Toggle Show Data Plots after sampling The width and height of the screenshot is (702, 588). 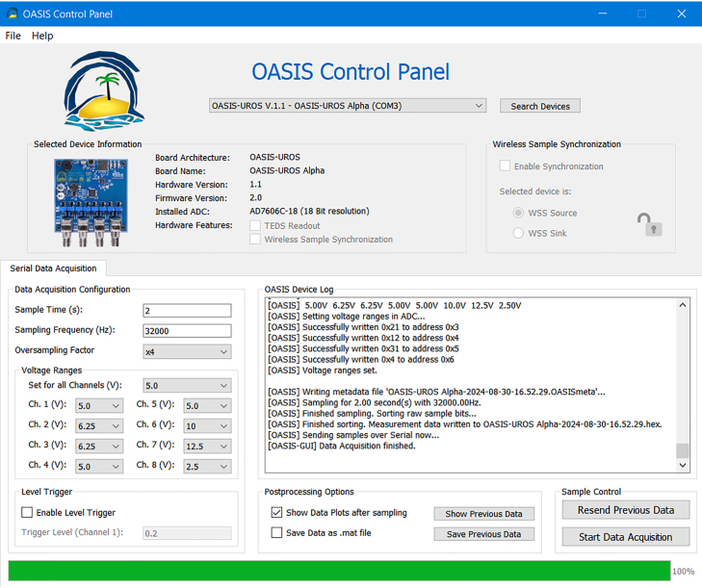tap(276, 512)
